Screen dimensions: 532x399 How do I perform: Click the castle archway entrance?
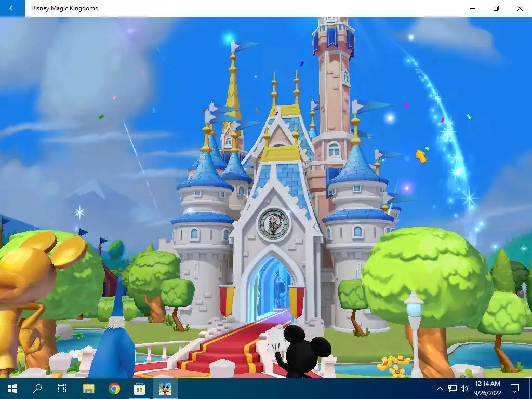tap(271, 287)
